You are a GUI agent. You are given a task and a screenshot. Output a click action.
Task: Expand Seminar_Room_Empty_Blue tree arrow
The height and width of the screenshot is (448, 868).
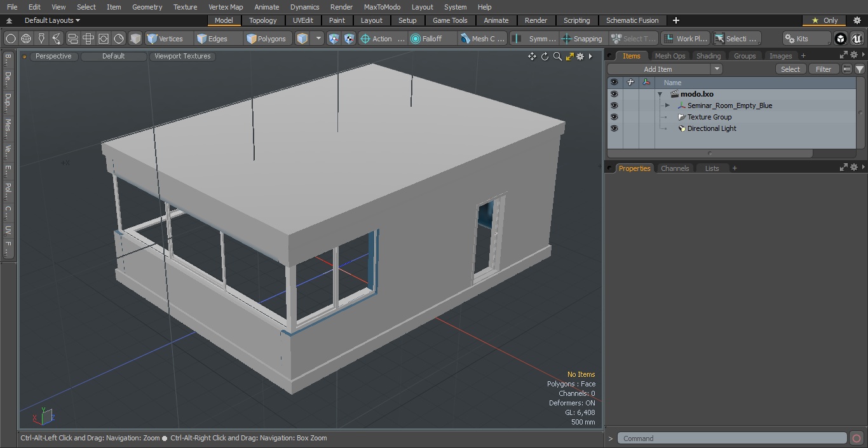667,105
